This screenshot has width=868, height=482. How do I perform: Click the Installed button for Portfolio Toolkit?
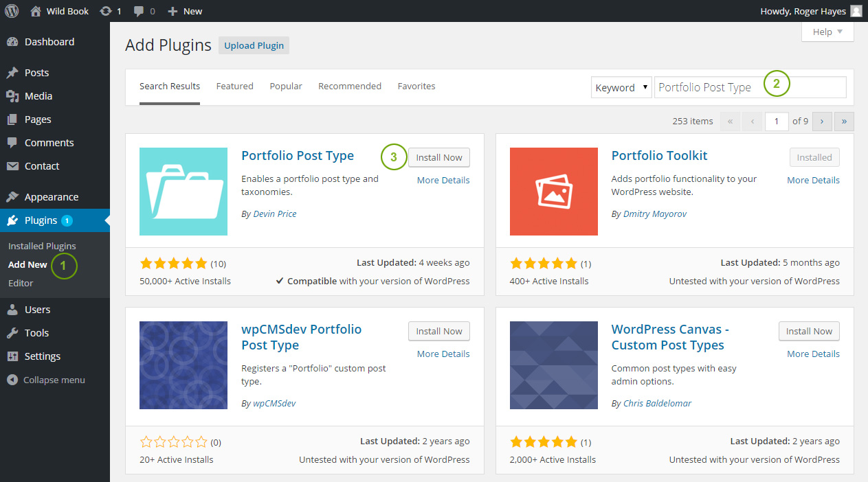point(814,157)
